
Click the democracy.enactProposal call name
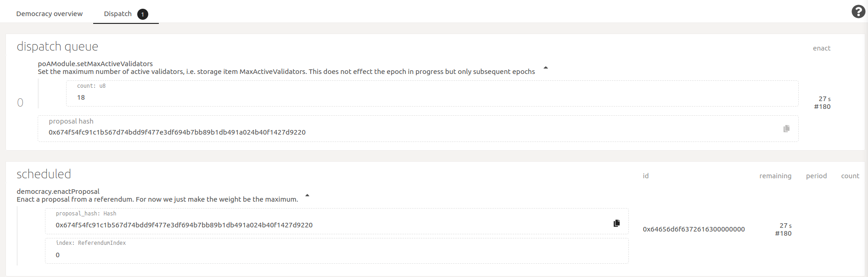coord(58,192)
